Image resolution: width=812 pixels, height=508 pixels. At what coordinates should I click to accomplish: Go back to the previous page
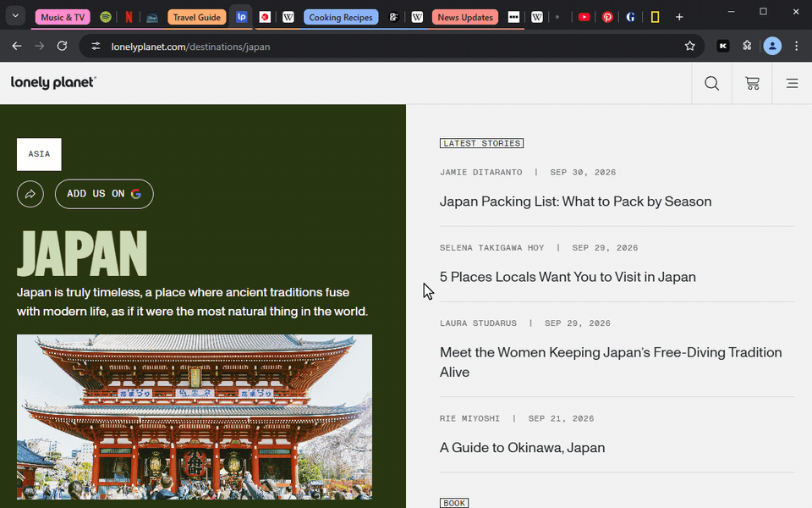(17, 46)
